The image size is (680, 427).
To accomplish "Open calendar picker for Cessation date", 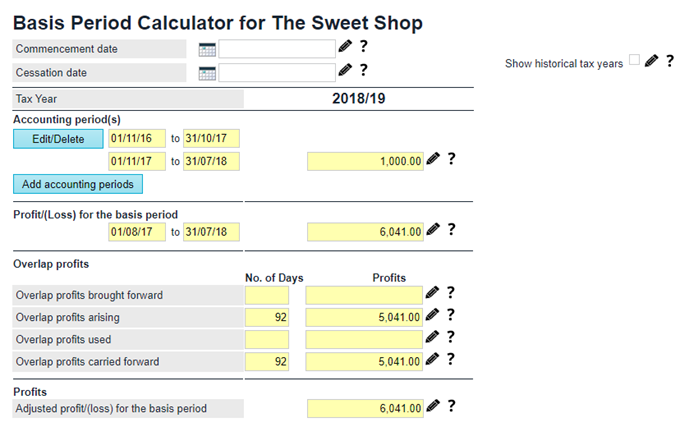I will (x=208, y=72).
